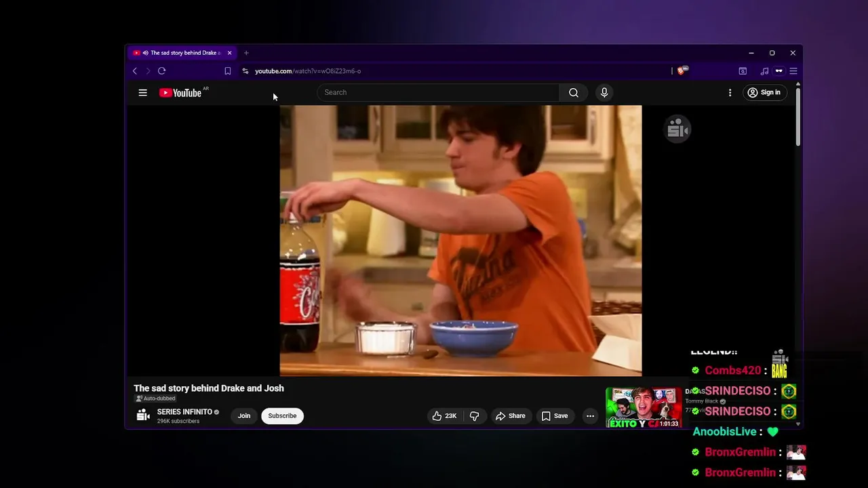Open site information icon beside URL
The width and height of the screenshot is (868, 488).
tap(245, 71)
